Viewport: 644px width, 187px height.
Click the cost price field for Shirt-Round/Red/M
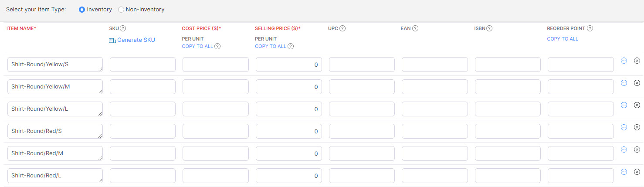point(216,153)
